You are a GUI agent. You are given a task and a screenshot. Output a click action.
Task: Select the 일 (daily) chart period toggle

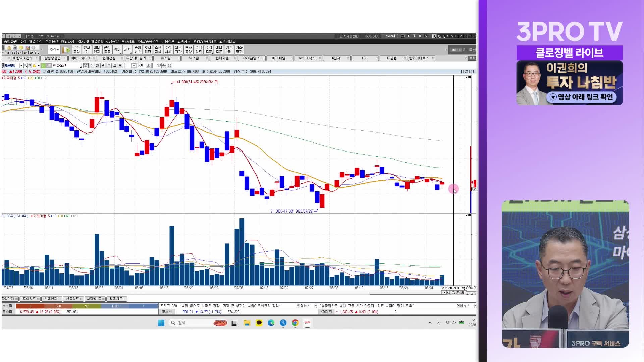coord(86,65)
